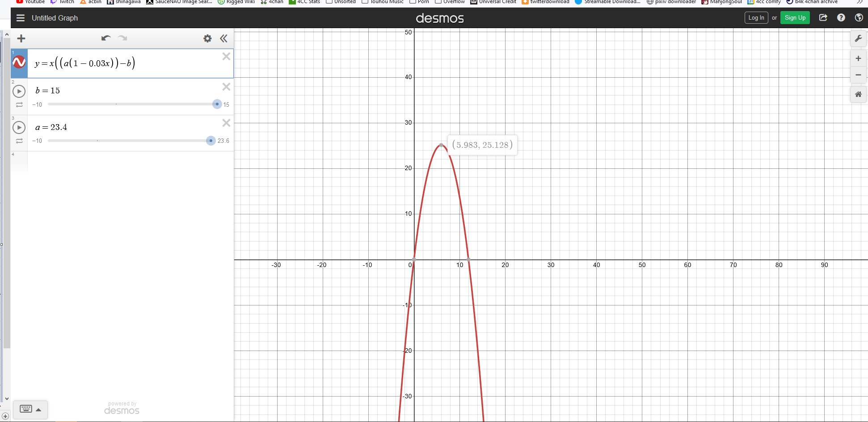Delete the a = 23.4 slider row

(x=226, y=123)
